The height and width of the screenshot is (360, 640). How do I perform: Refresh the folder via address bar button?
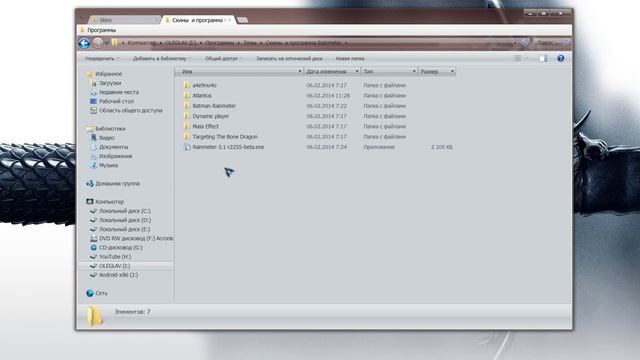(x=524, y=43)
